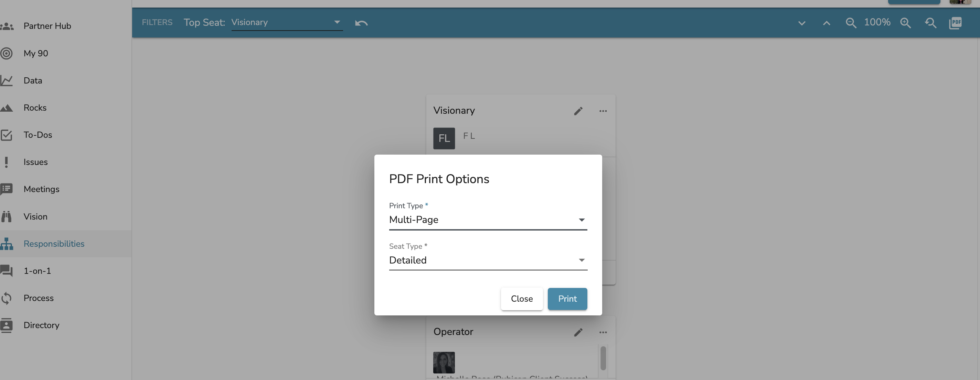
Task: Click the reset zoom magnifier icon
Action: tap(930, 23)
